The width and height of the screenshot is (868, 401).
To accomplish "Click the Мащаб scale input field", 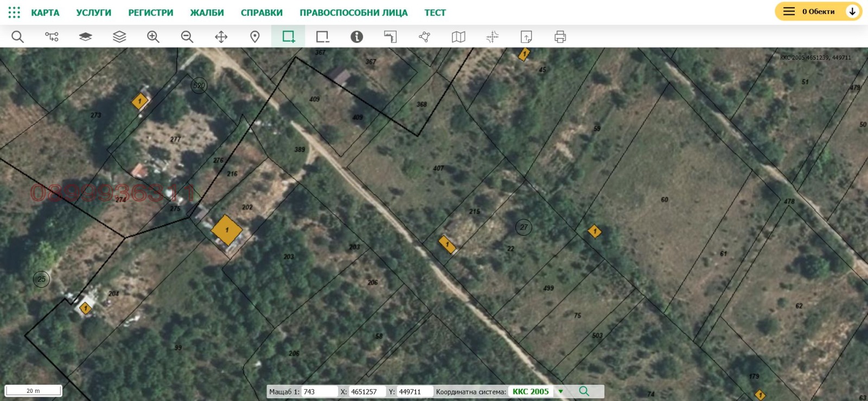I will 319,391.
